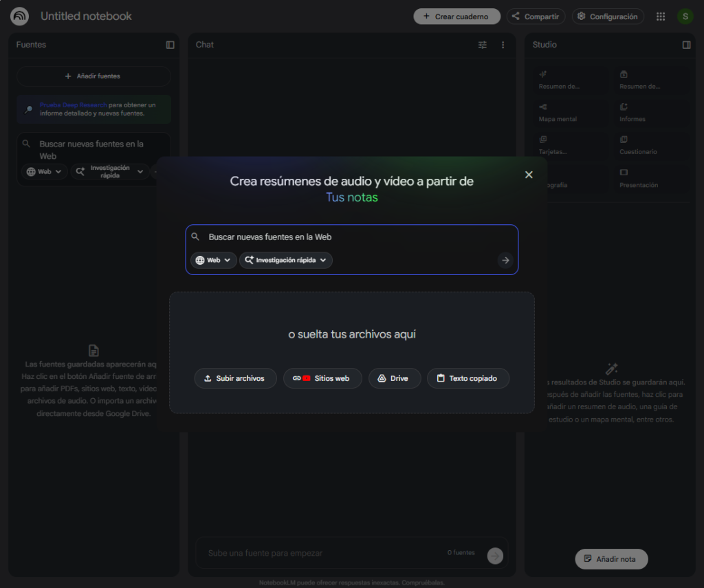Collapse the Studio panel
704x588 pixels.
pos(686,44)
